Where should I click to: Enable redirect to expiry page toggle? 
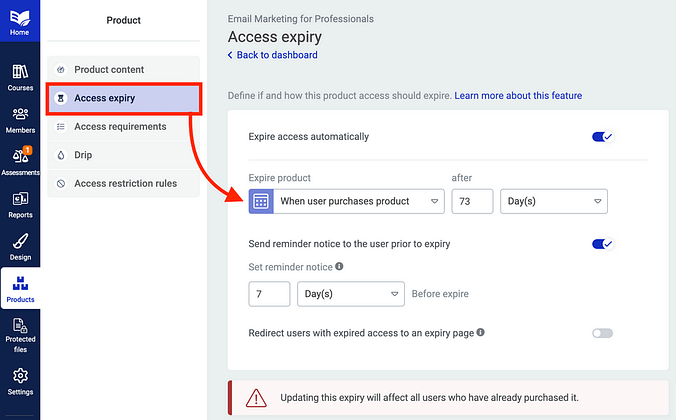602,333
